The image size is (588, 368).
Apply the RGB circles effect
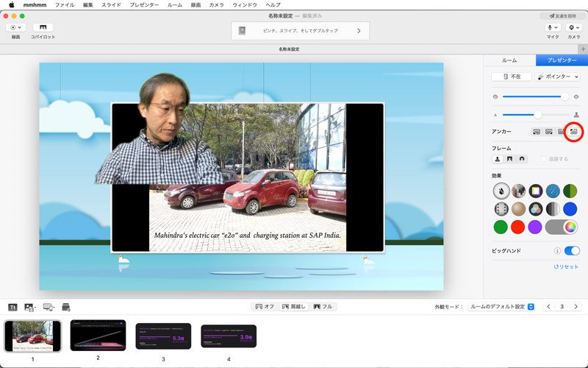coord(536,209)
